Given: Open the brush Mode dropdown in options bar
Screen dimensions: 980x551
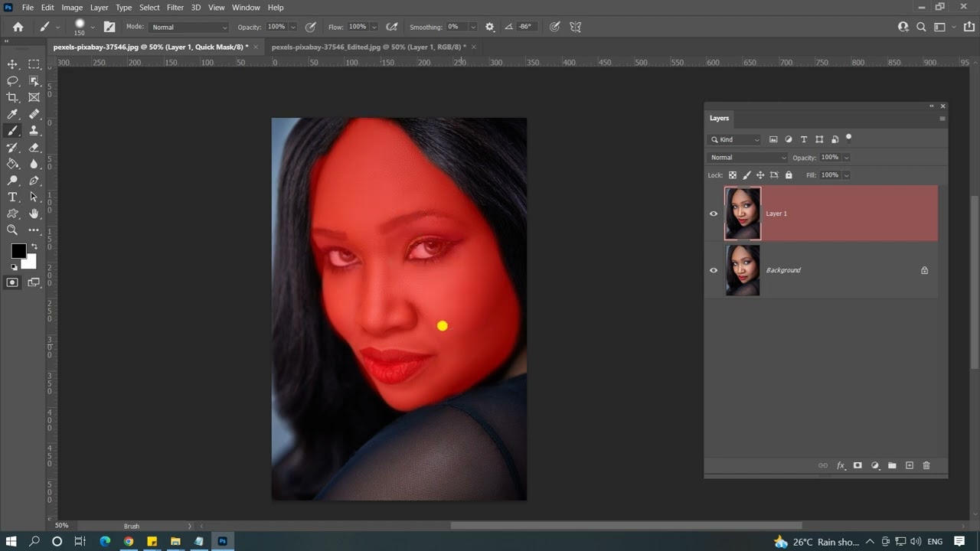Looking at the screenshot, I should click(x=188, y=27).
